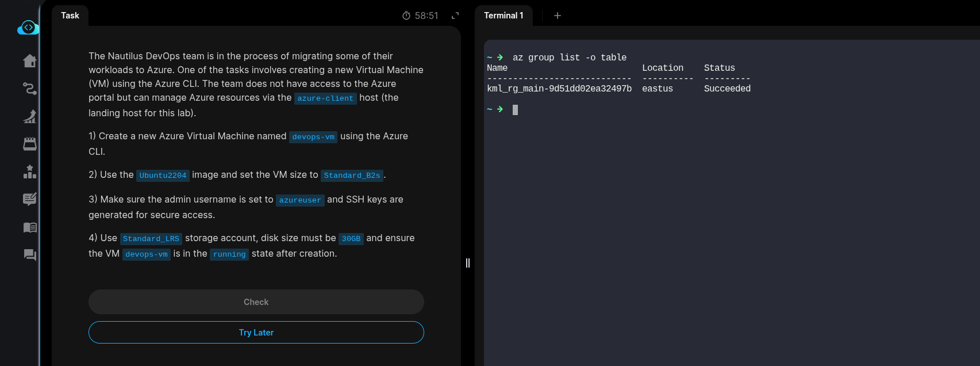980x366 pixels.
Task: Click the Standard_B2s code label
Action: click(352, 176)
